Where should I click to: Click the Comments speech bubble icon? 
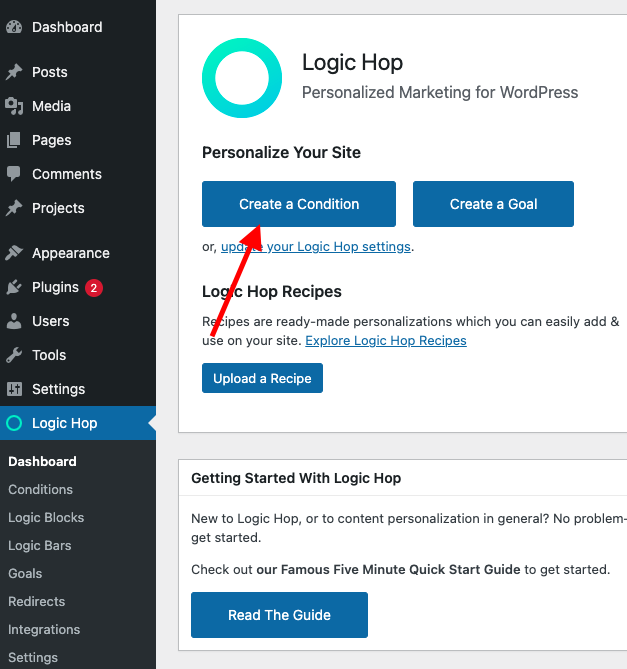tap(14, 174)
